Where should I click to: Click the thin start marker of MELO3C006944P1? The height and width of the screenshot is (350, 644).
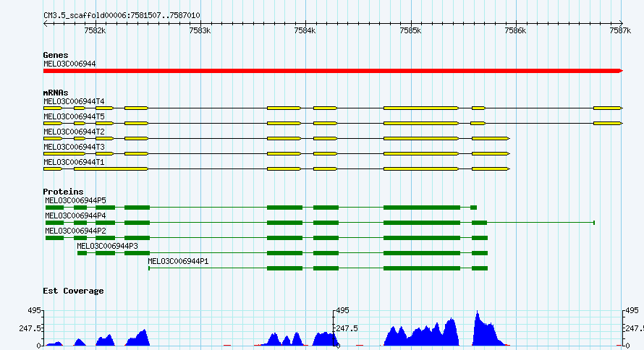click(148, 268)
